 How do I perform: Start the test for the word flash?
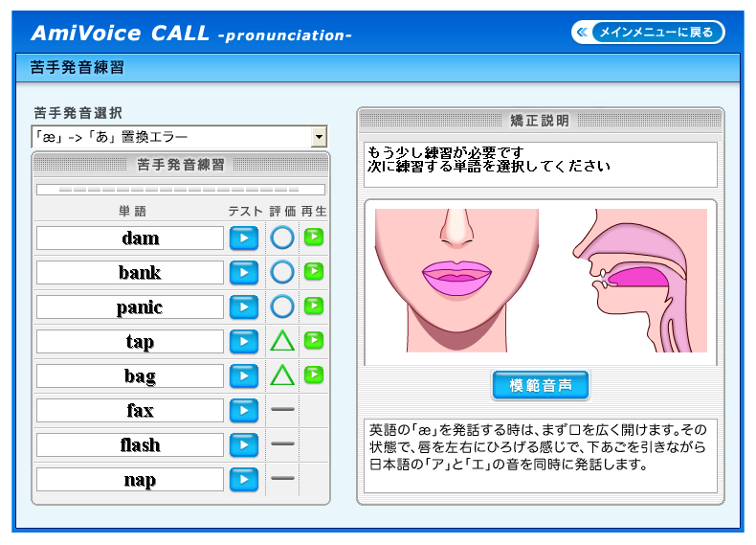pos(244,445)
